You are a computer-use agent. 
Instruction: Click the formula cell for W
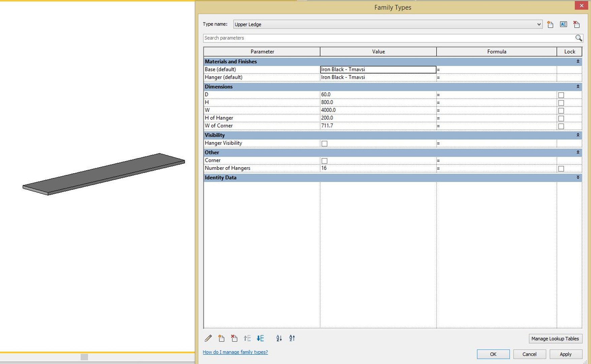tap(497, 110)
